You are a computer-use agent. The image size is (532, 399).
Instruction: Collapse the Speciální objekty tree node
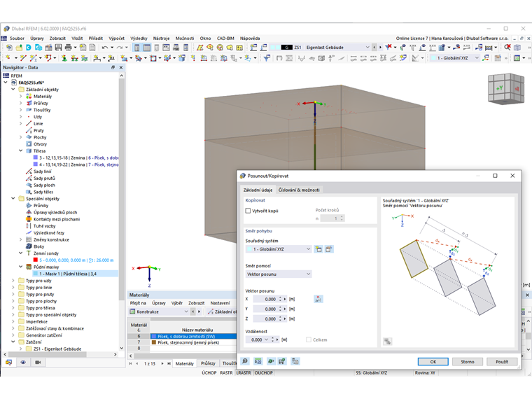pyautogui.click(x=13, y=199)
